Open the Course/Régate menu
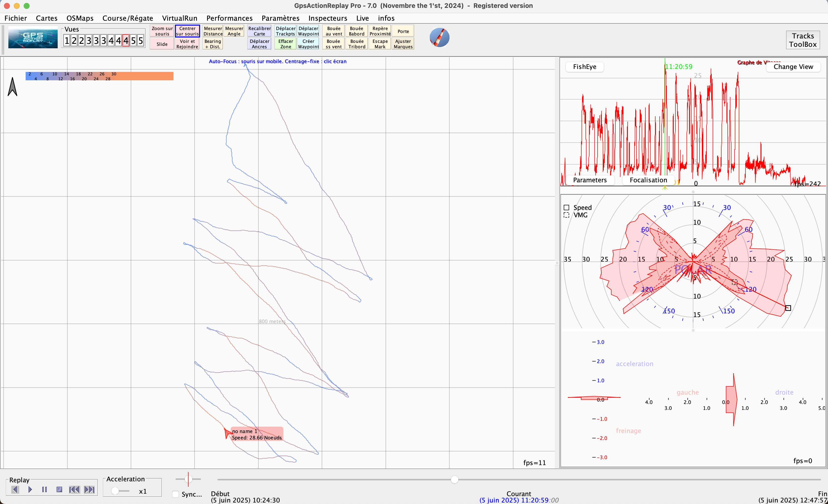 (128, 18)
